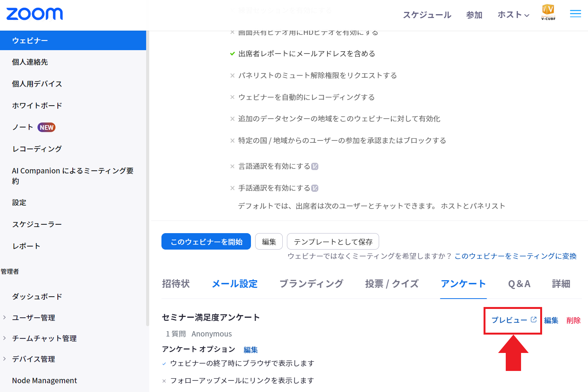Open the ホスト dropdown in header

(513, 15)
